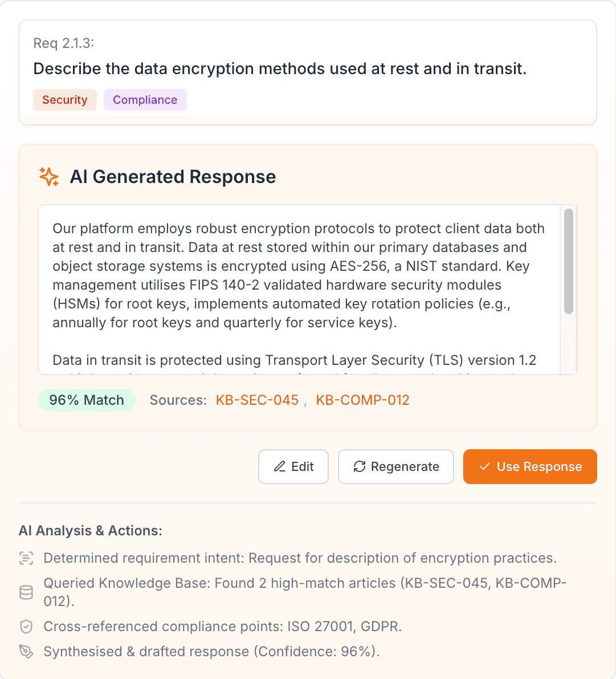Click the shield icon next to compliance cross-reference
This screenshot has height=679, width=616.
[26, 625]
